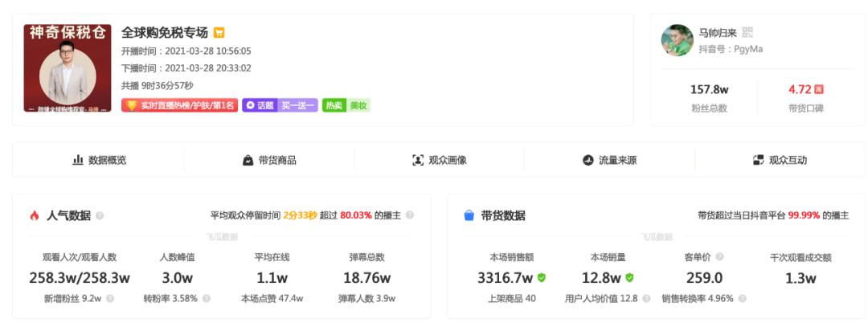868x327 pixels.
Task: Click the 抖音号：PgyMa text
Action: point(731,49)
